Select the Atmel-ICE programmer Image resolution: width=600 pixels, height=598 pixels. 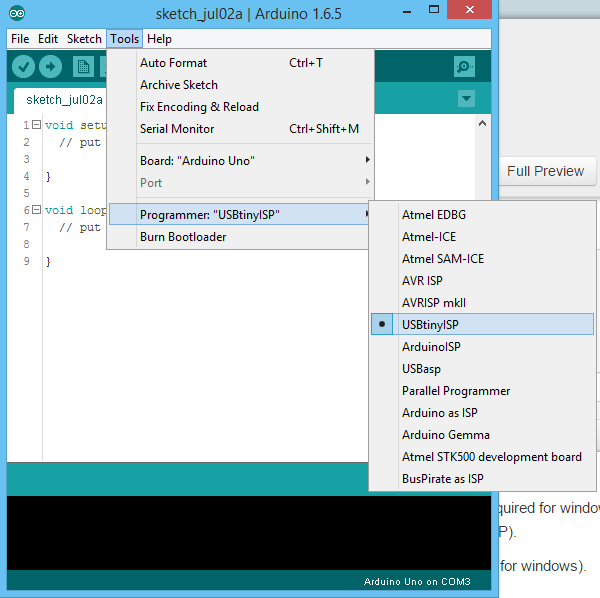coord(483,236)
